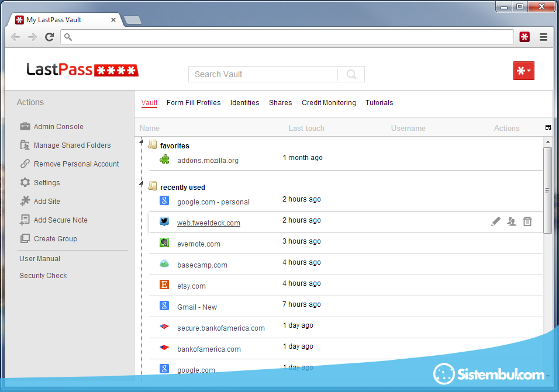
Task: Click the LastPass logo
Action: pos(82,70)
